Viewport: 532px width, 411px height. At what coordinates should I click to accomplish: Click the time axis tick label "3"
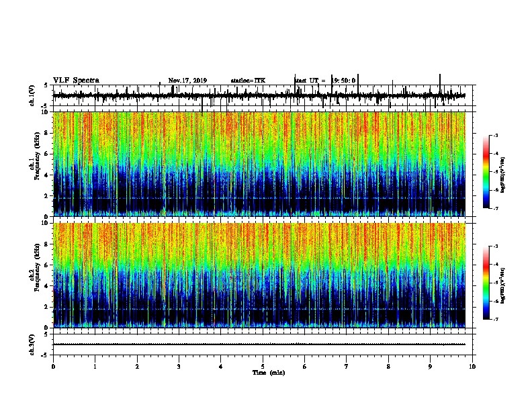click(x=179, y=367)
